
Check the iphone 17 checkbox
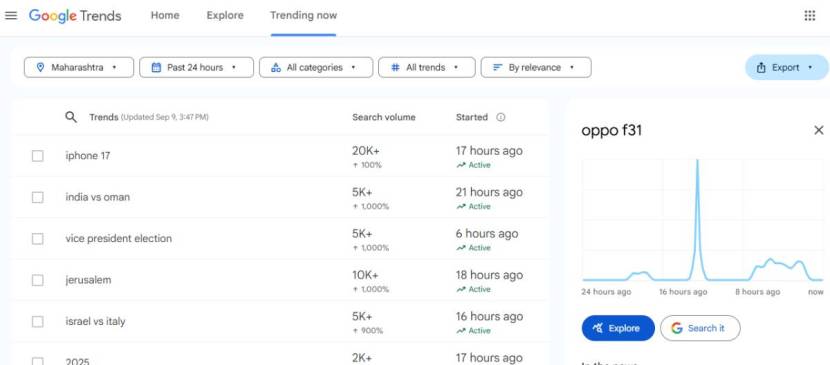(38, 156)
